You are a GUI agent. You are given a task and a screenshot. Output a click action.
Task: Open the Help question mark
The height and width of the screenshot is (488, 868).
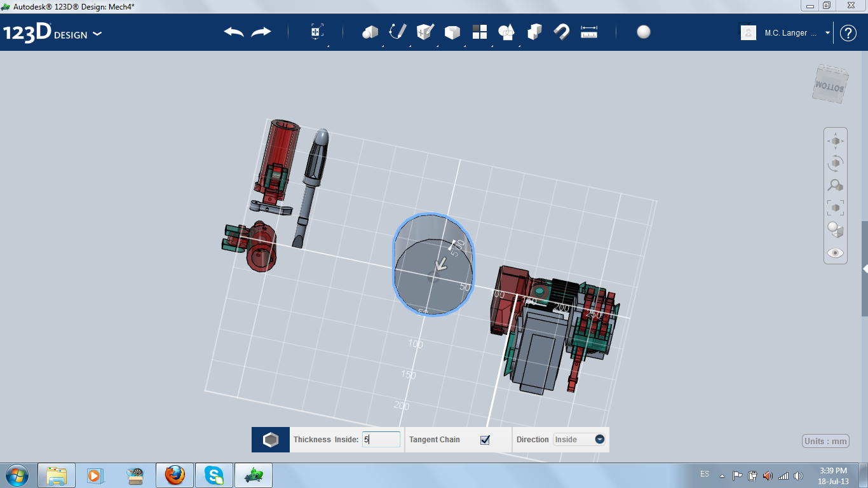pos(848,33)
